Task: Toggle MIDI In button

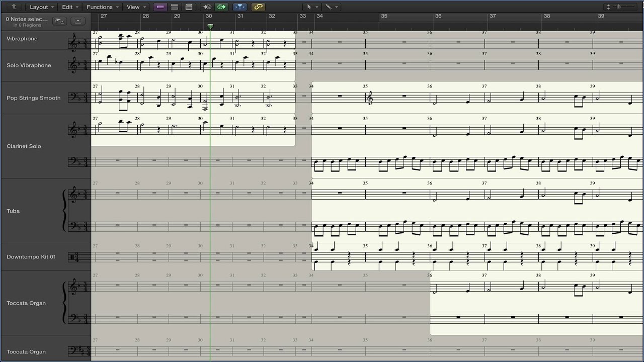Action: point(206,7)
